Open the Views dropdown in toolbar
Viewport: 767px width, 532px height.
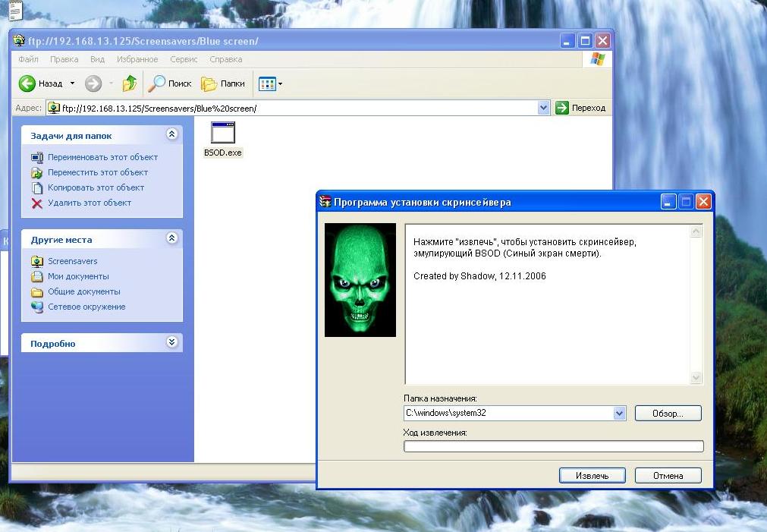click(x=270, y=83)
